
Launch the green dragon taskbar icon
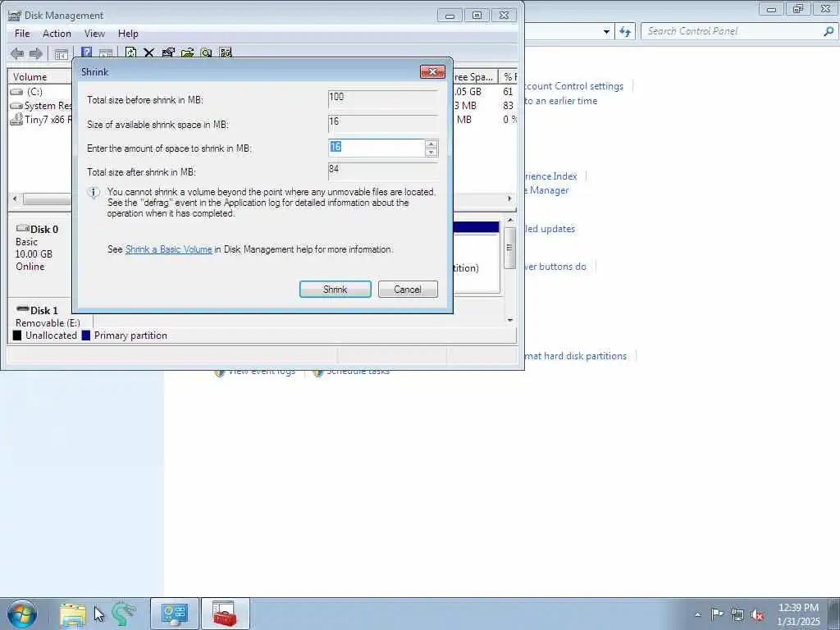click(124, 614)
